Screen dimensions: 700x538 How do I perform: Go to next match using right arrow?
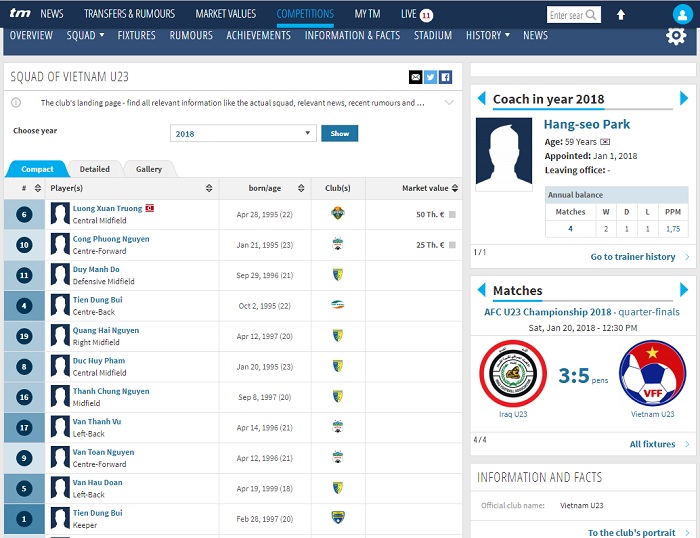[x=684, y=291]
